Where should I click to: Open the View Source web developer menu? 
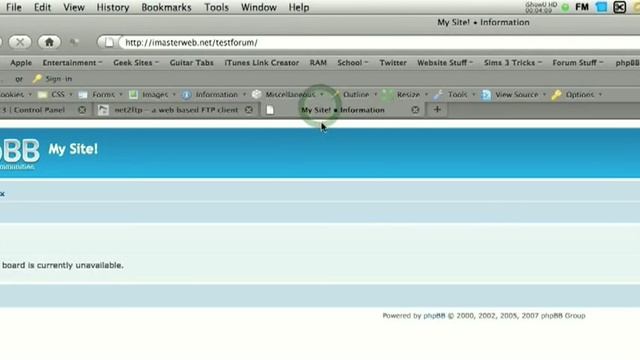pyautogui.click(x=516, y=95)
